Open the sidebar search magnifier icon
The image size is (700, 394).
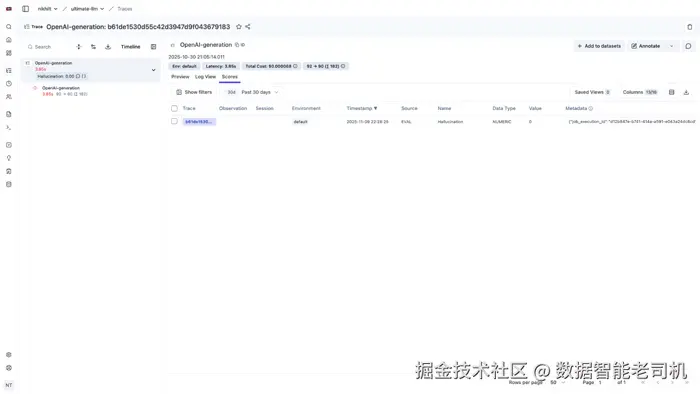click(x=8, y=27)
